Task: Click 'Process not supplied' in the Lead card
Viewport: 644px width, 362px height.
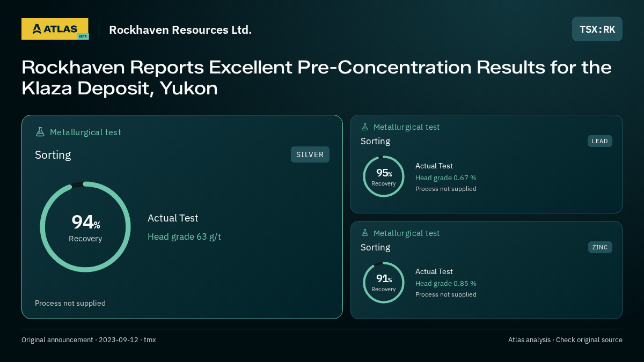Action: click(x=446, y=189)
